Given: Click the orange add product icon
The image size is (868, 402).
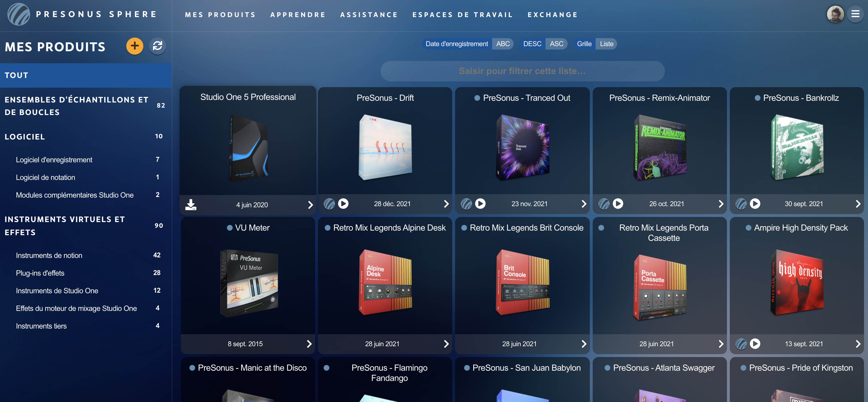Looking at the screenshot, I should click(x=135, y=46).
